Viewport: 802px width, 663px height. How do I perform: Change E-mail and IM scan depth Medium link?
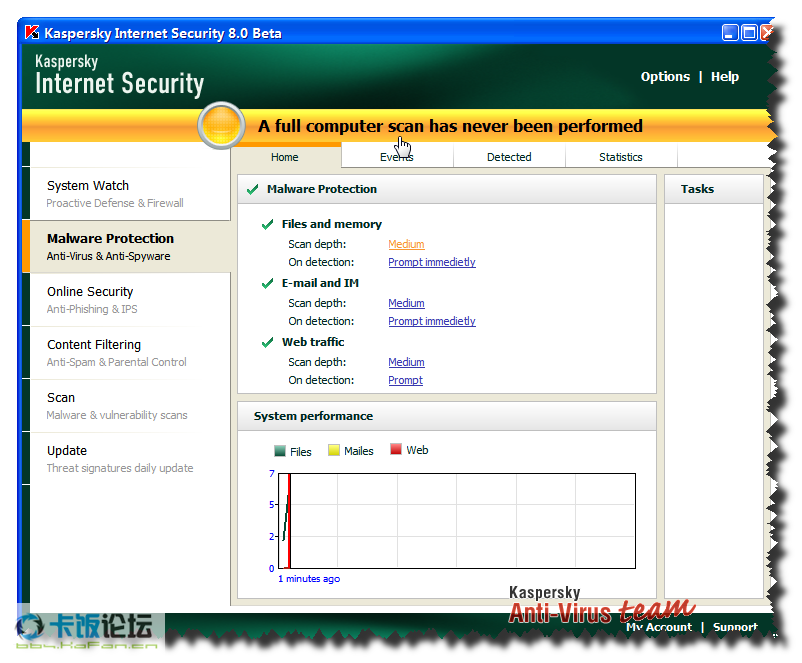tap(406, 303)
